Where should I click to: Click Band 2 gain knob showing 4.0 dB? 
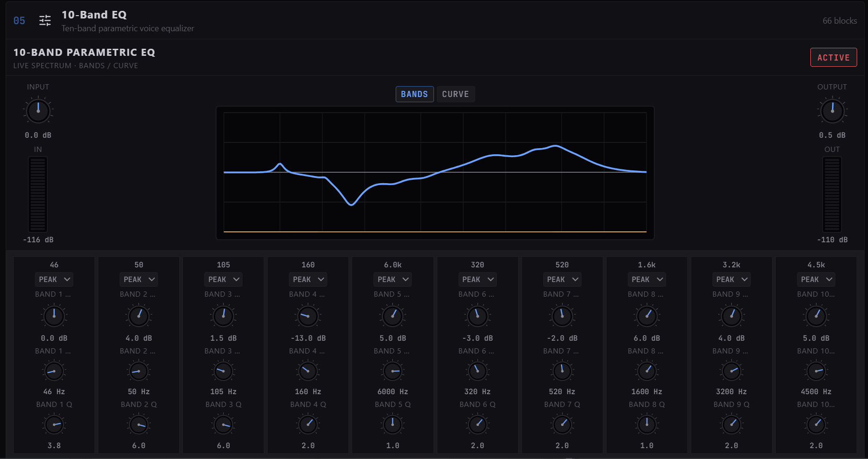(x=139, y=316)
